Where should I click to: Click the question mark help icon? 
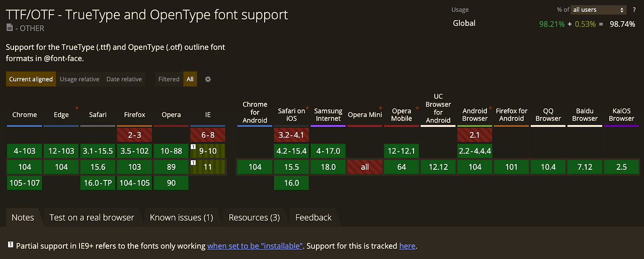click(634, 10)
